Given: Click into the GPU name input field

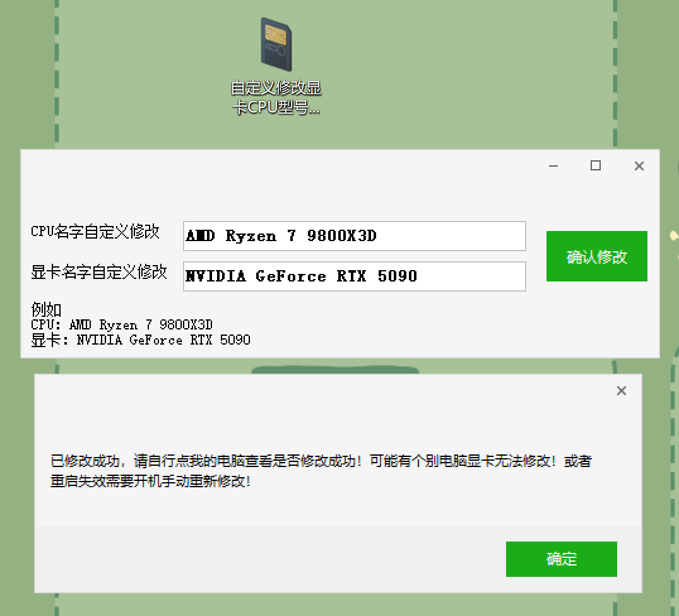Looking at the screenshot, I should [353, 276].
